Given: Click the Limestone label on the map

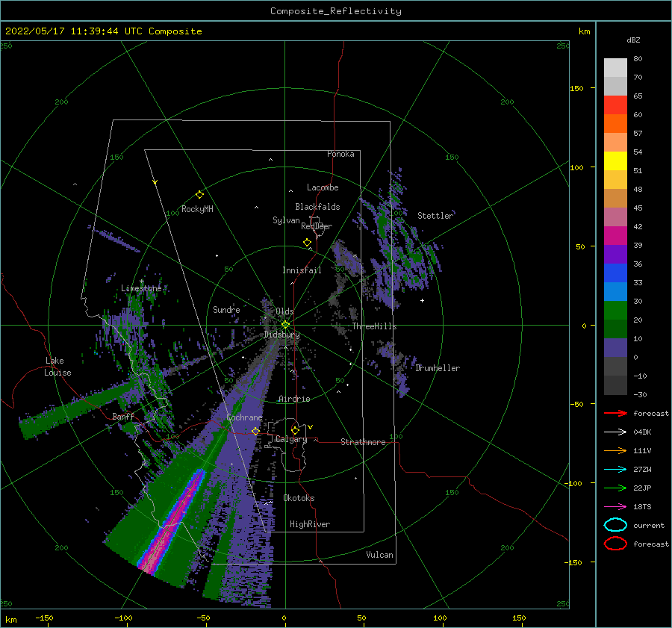Looking at the screenshot, I should (141, 288).
